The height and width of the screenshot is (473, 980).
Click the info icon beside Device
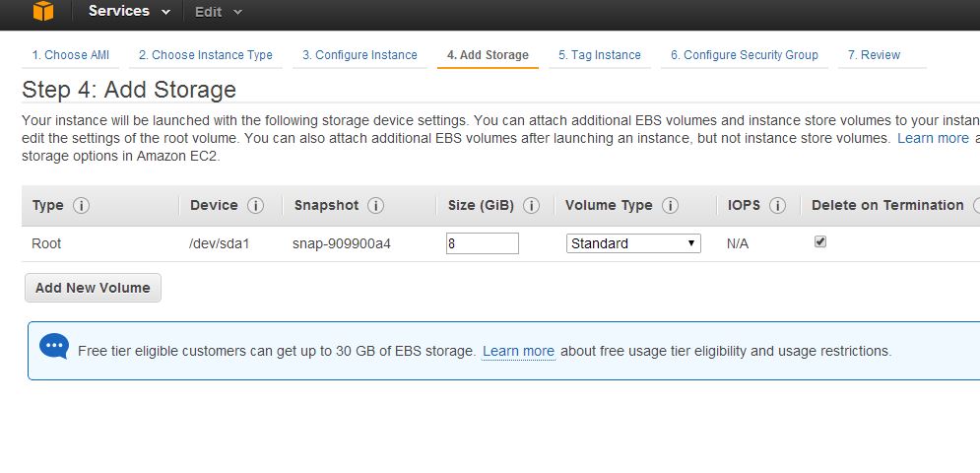(x=255, y=205)
